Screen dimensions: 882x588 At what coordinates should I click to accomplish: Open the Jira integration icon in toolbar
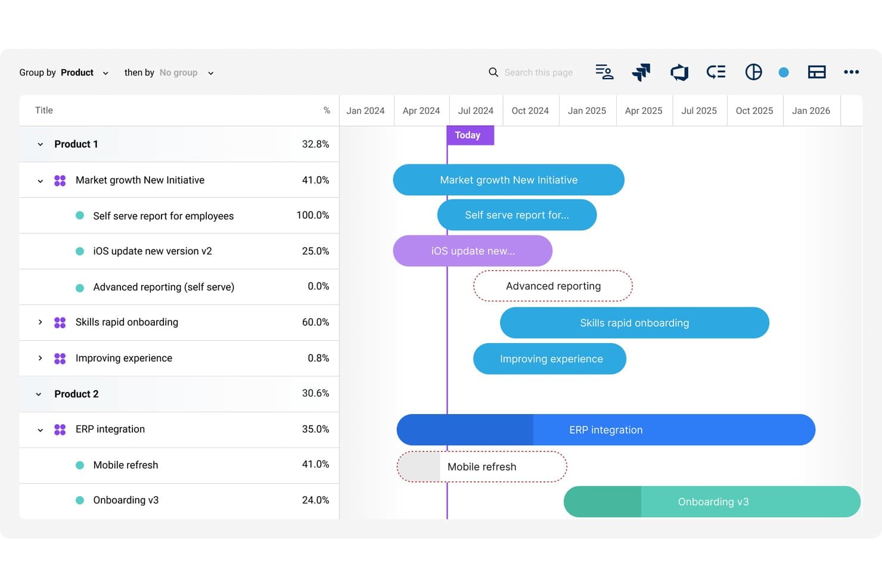tap(641, 72)
